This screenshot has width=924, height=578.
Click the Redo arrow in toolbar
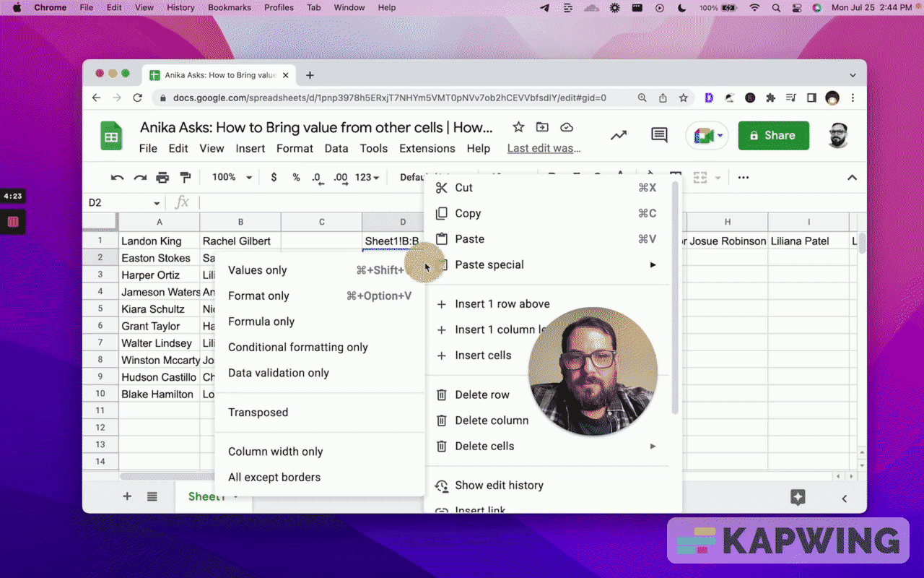(140, 177)
